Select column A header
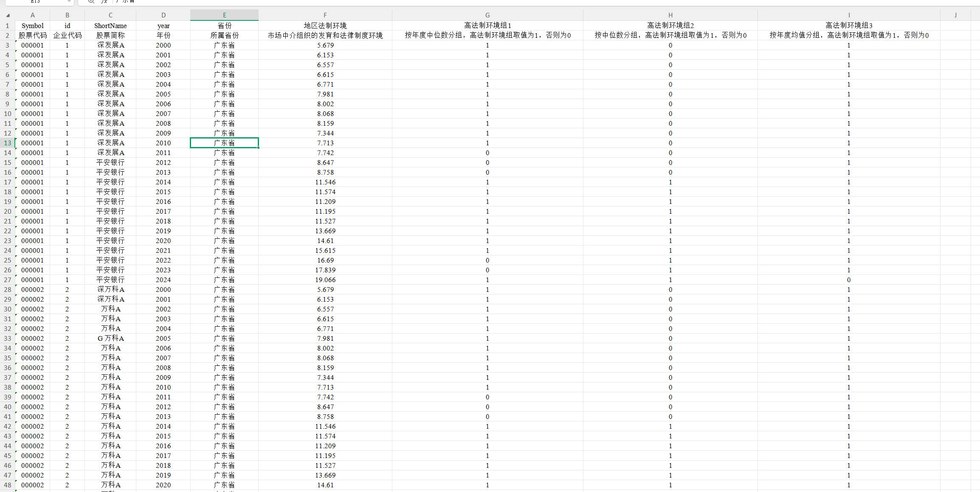The image size is (980, 492). coord(32,15)
